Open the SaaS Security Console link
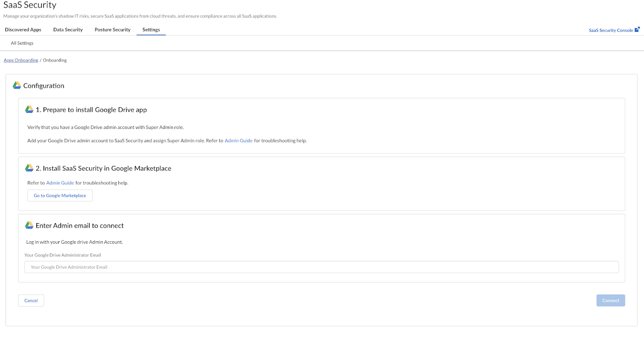644x350 pixels. click(611, 30)
